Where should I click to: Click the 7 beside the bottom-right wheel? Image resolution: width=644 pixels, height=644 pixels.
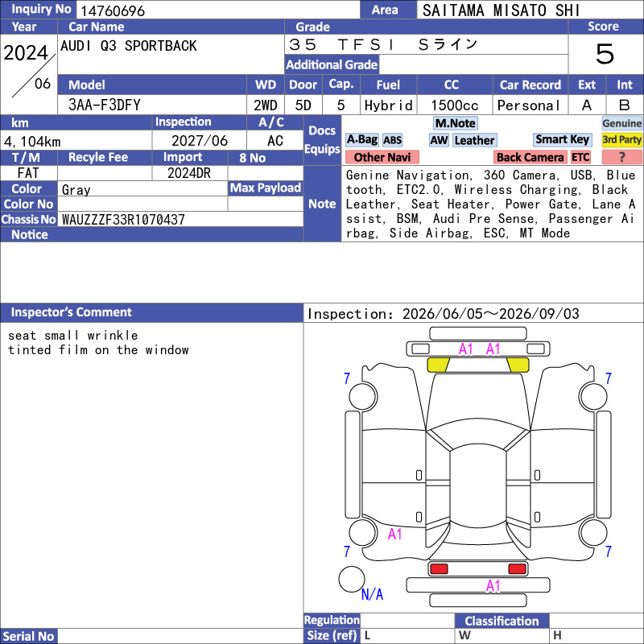pyautogui.click(x=609, y=551)
